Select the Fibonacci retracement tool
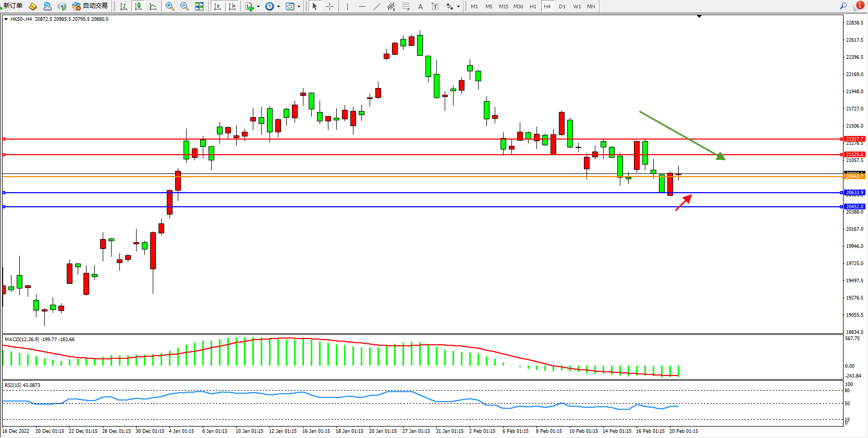868x438 pixels. [x=406, y=6]
